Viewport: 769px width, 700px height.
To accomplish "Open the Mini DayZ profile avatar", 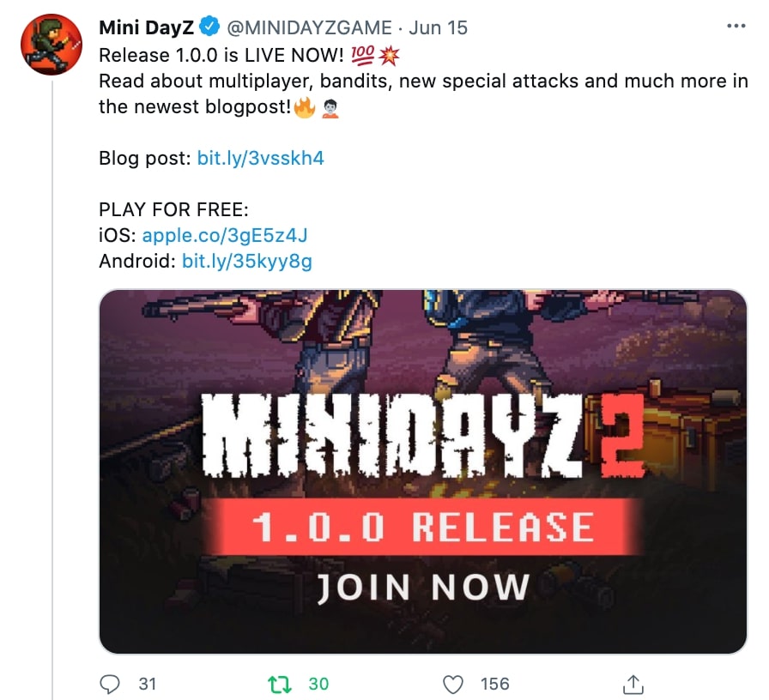I will 51,45.
